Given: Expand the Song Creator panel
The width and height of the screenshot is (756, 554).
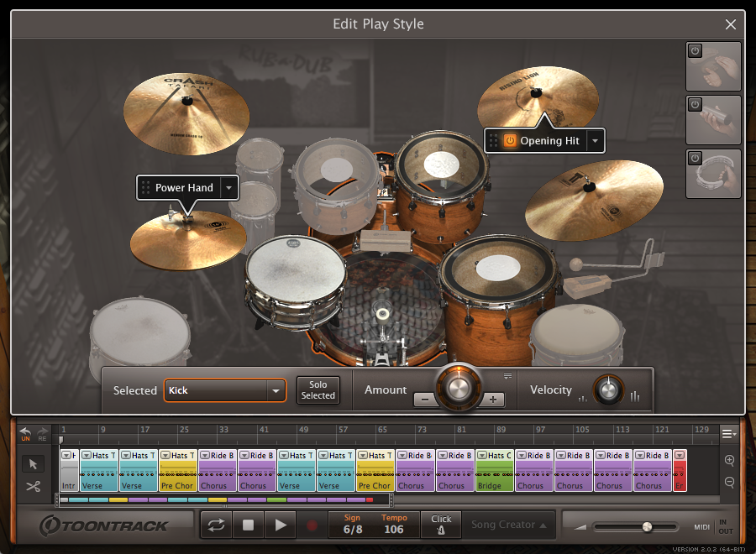Looking at the screenshot, I should click(509, 525).
